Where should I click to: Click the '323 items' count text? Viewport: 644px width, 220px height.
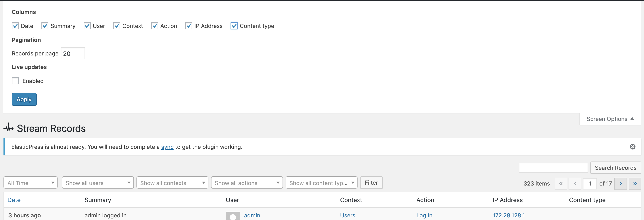[537, 184]
